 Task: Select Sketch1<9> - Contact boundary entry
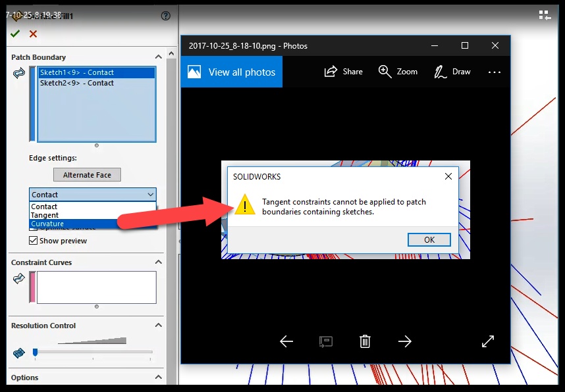tap(97, 72)
